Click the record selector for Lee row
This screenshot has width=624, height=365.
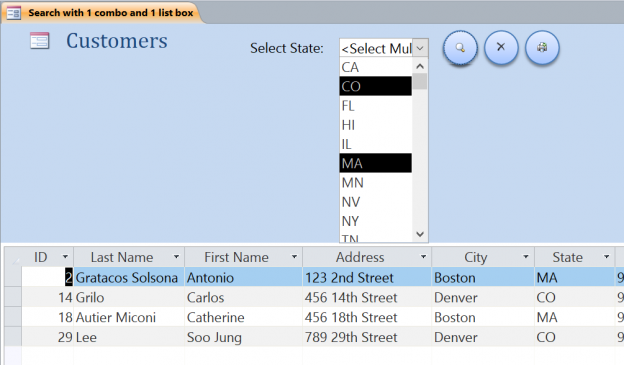click(x=13, y=337)
